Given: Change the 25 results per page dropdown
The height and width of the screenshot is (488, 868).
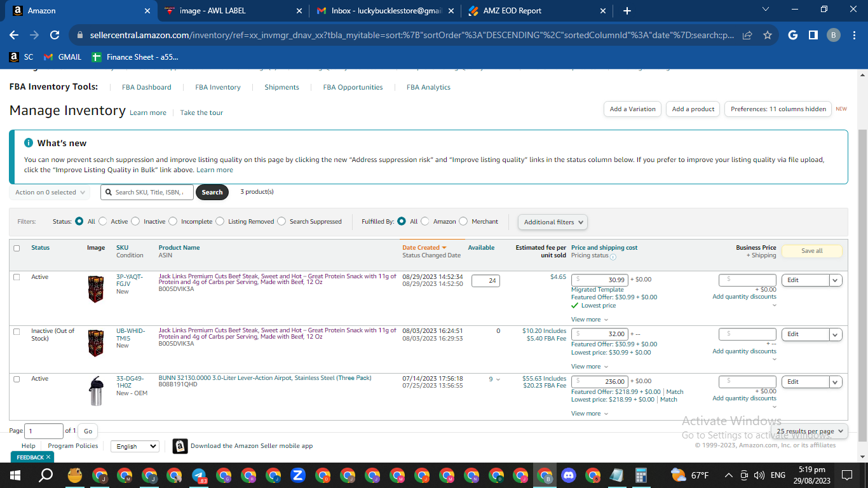Looking at the screenshot, I should (810, 431).
